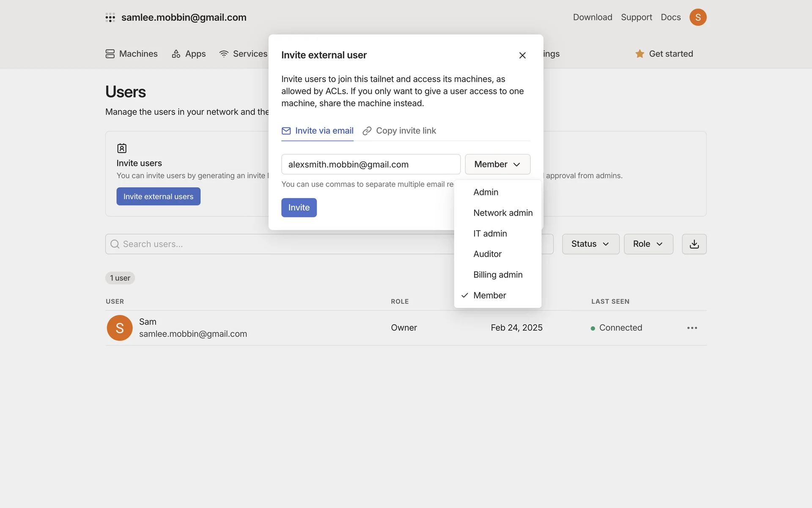
Task: Open the Machines page
Action: click(132, 54)
